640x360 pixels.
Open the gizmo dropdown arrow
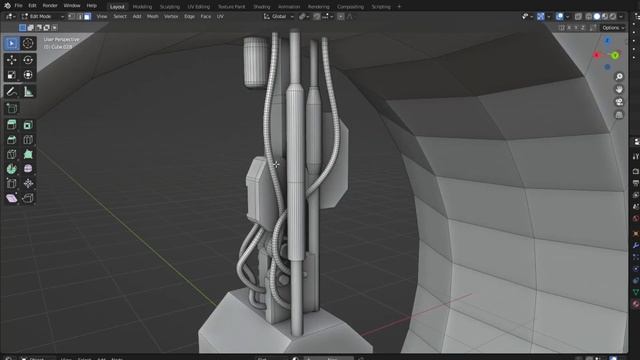point(548,17)
